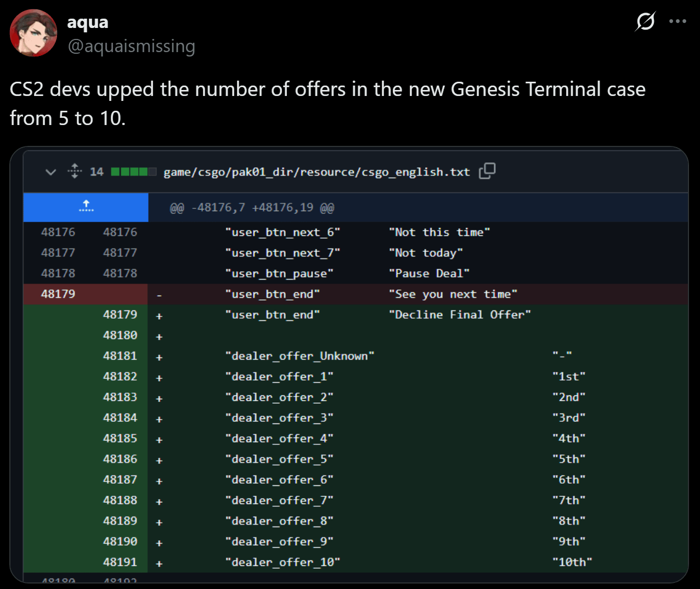This screenshot has height=589, width=700.
Task: Click the tweet text about Genesis Terminal
Action: (x=328, y=104)
